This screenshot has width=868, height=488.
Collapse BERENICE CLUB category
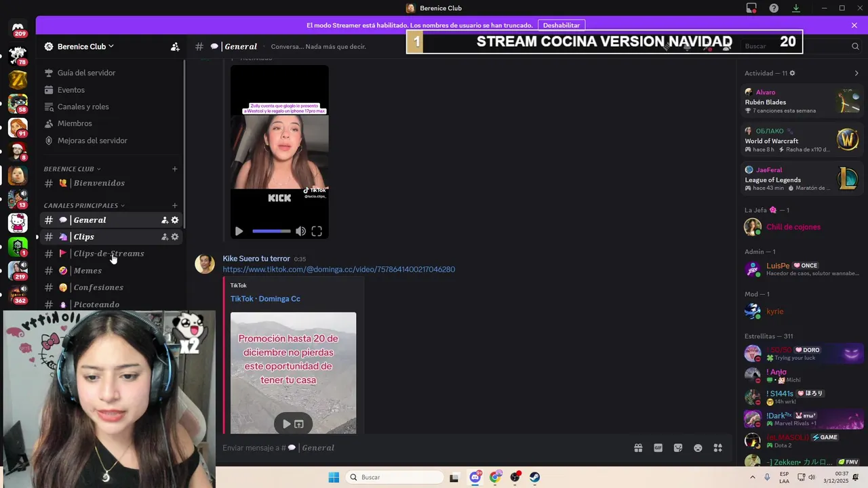pos(72,169)
